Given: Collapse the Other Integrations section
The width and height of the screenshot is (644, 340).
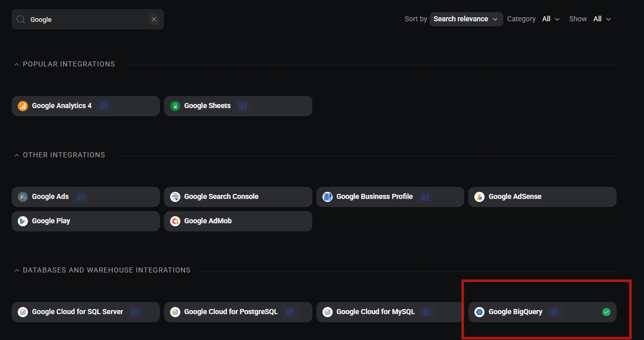Looking at the screenshot, I should click(x=17, y=155).
